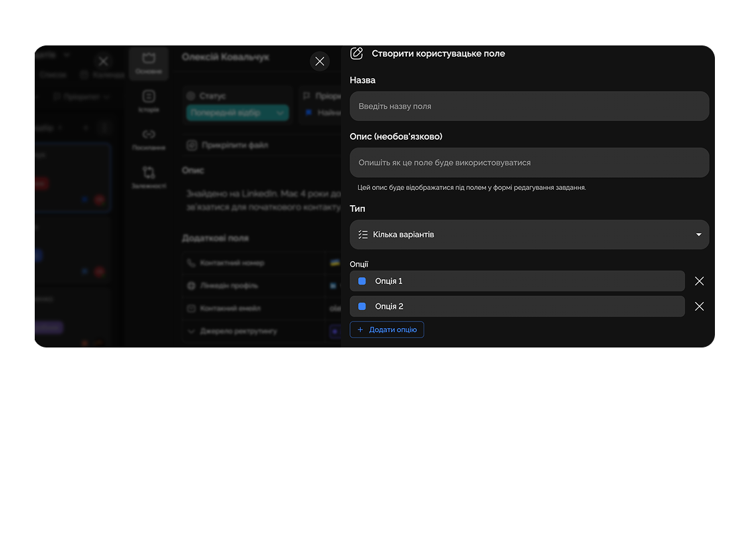Viewport: 747px width, 560px height.
Task: Edit the 'Опція 1' option text field
Action: [x=521, y=281]
